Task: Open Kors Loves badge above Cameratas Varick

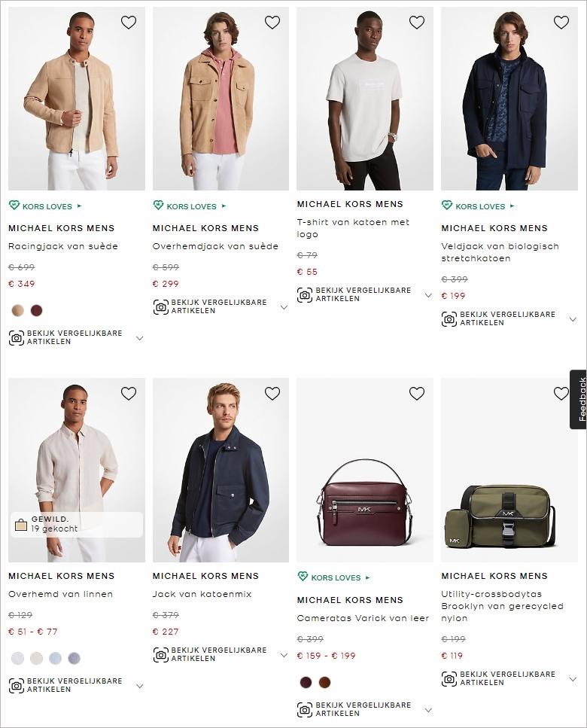Action: pos(334,577)
